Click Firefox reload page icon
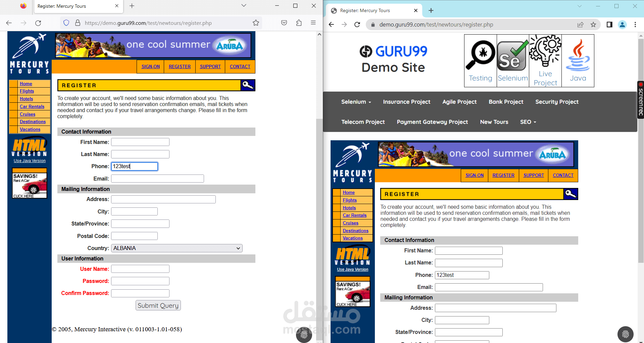 pyautogui.click(x=38, y=23)
